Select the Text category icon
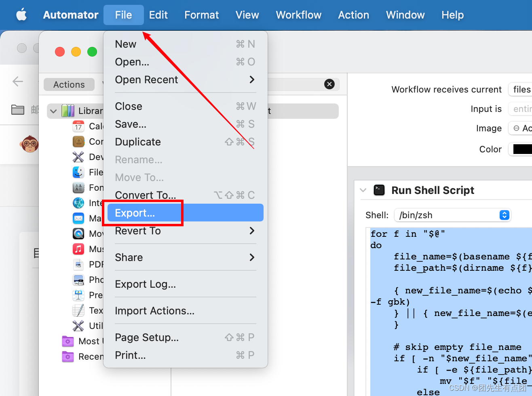Viewport: 532px width, 396px height. (x=78, y=310)
